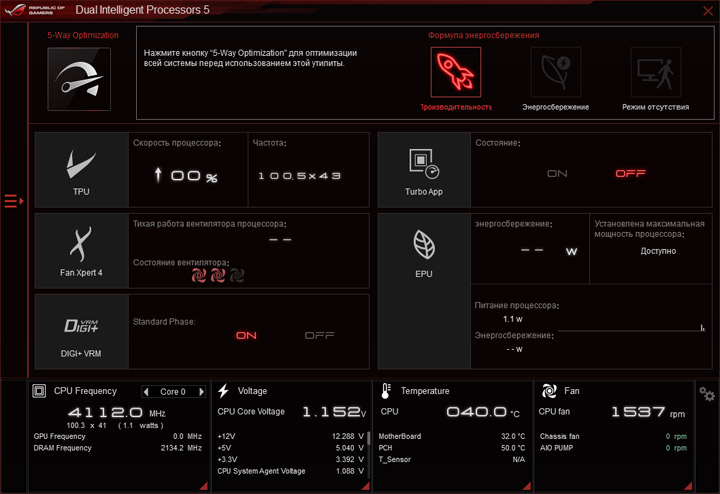Viewport: 720px width, 494px height.
Task: Open the settings gears icon
Action: point(707,394)
